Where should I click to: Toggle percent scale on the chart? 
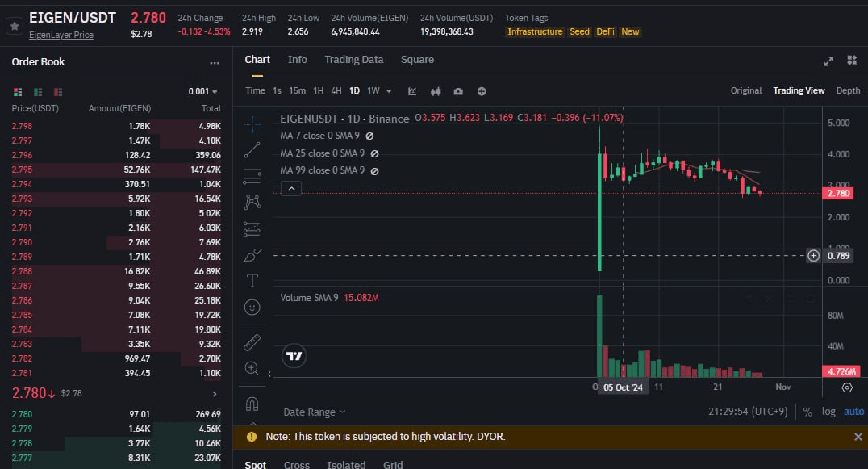807,412
